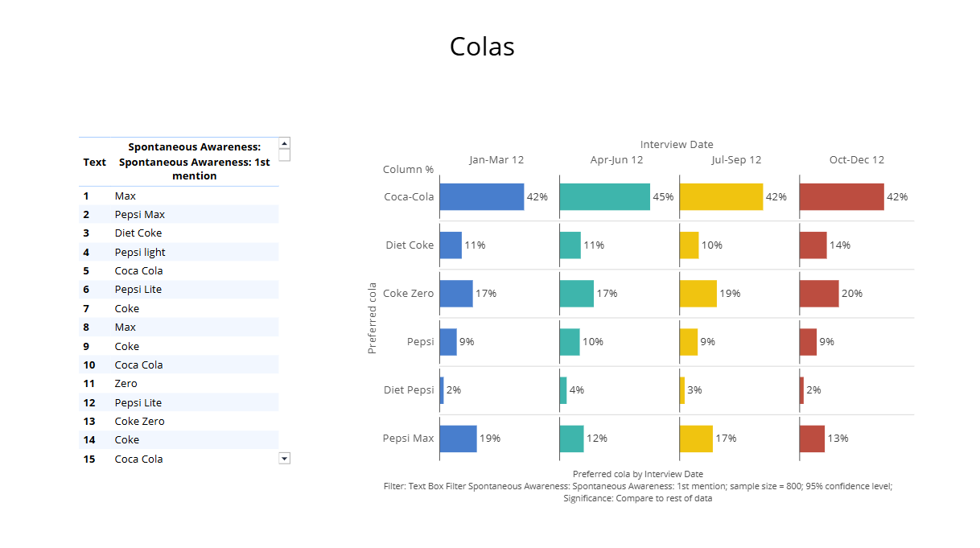The image size is (980, 548).
Task: Click the Spontaneous Awareness 1st mention column header
Action: point(194,162)
